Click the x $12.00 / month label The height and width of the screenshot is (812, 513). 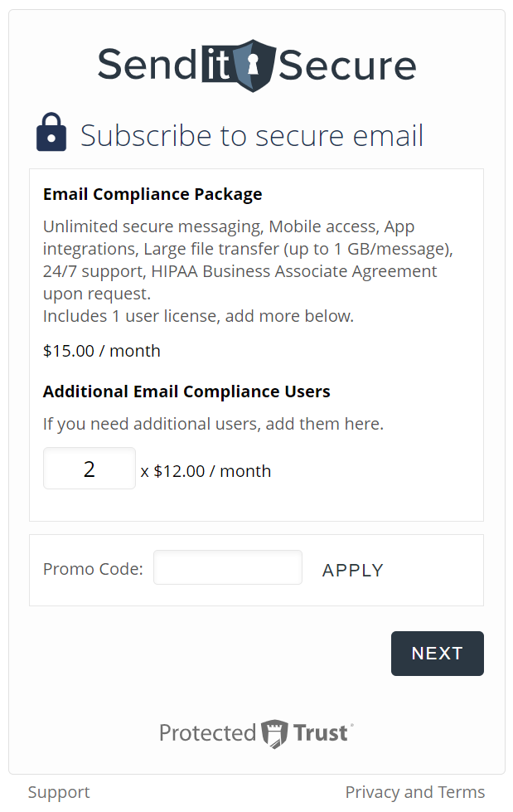[x=206, y=471]
